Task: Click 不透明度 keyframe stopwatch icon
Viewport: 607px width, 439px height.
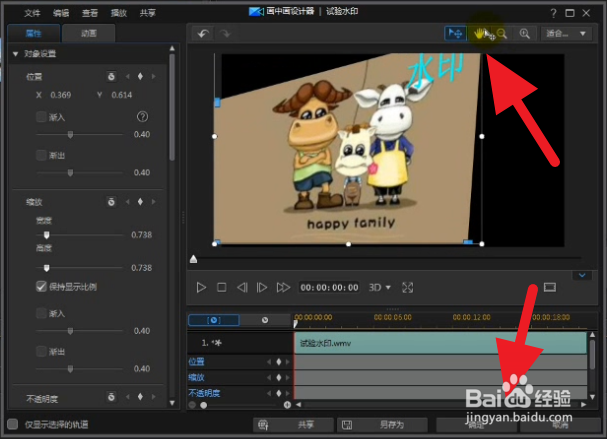Action: pos(111,397)
